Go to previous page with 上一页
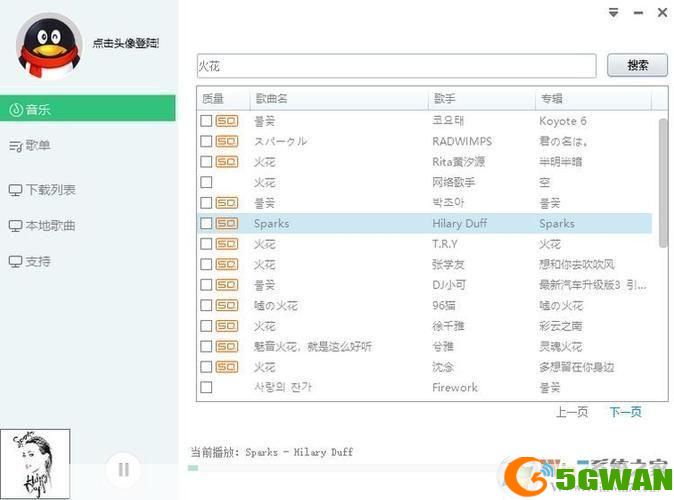This screenshot has height=500, width=674. [x=572, y=412]
